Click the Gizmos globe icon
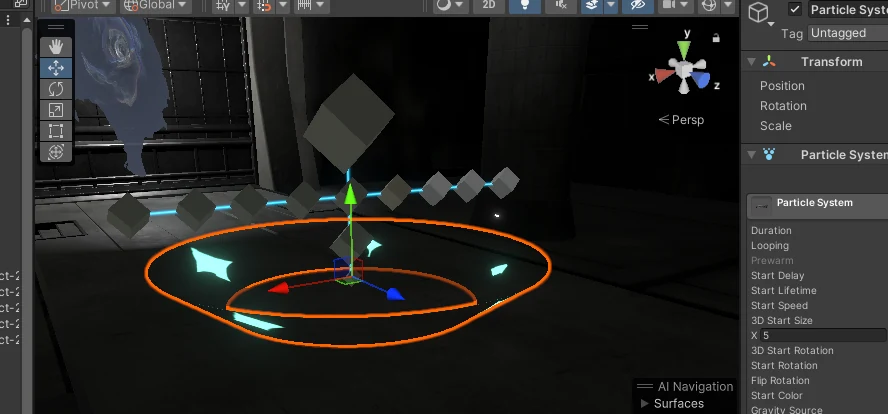The height and width of the screenshot is (414, 888). 708,6
